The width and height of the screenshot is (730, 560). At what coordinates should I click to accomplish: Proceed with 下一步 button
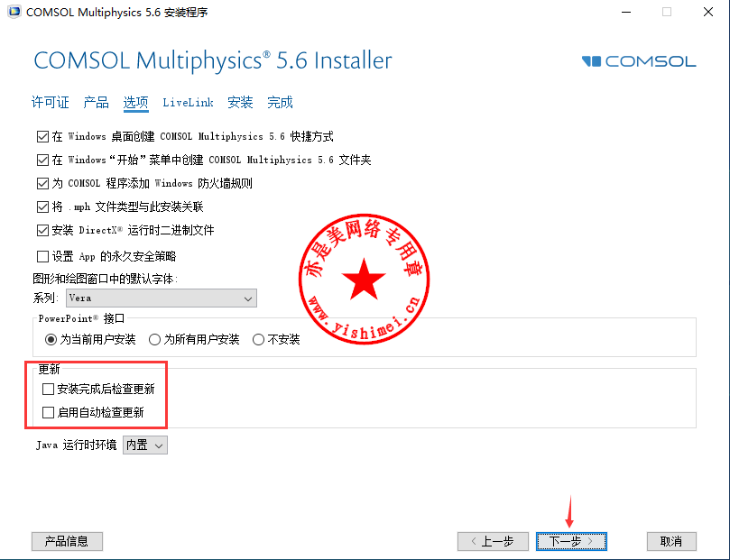tap(571, 541)
